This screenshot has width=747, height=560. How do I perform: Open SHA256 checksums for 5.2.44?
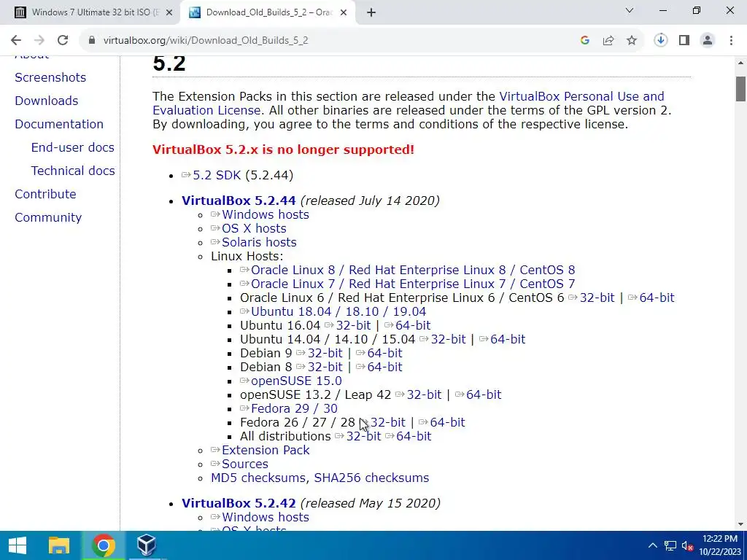tap(371, 478)
